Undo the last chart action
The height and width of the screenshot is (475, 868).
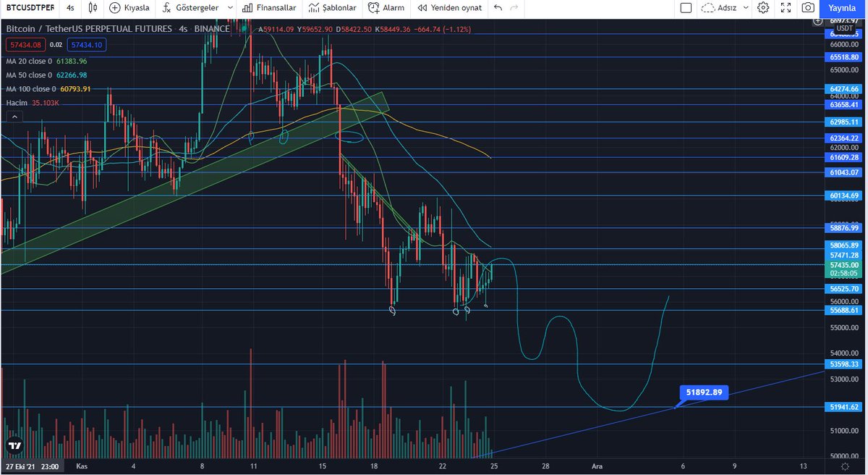coord(498,8)
